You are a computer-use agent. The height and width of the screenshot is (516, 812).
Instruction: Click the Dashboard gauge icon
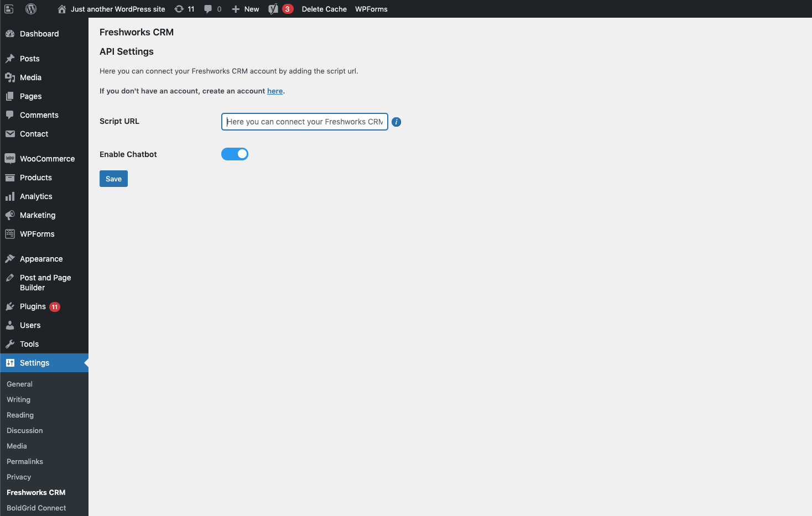click(x=10, y=34)
